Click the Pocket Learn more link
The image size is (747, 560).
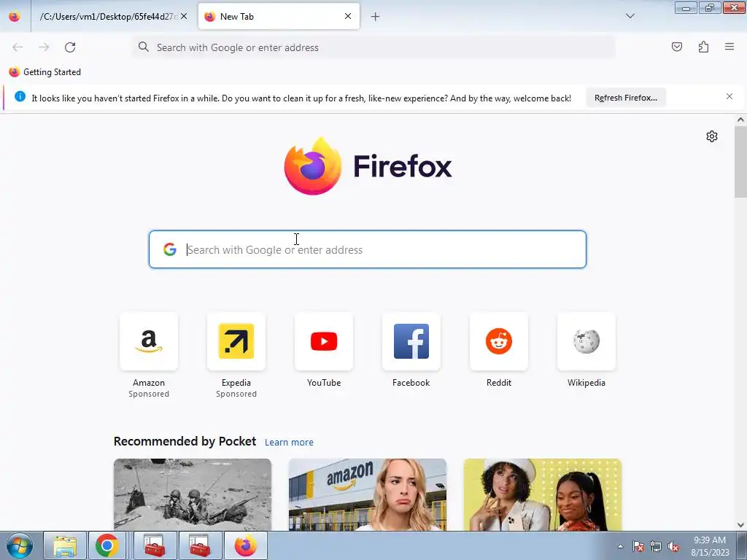[x=289, y=443]
